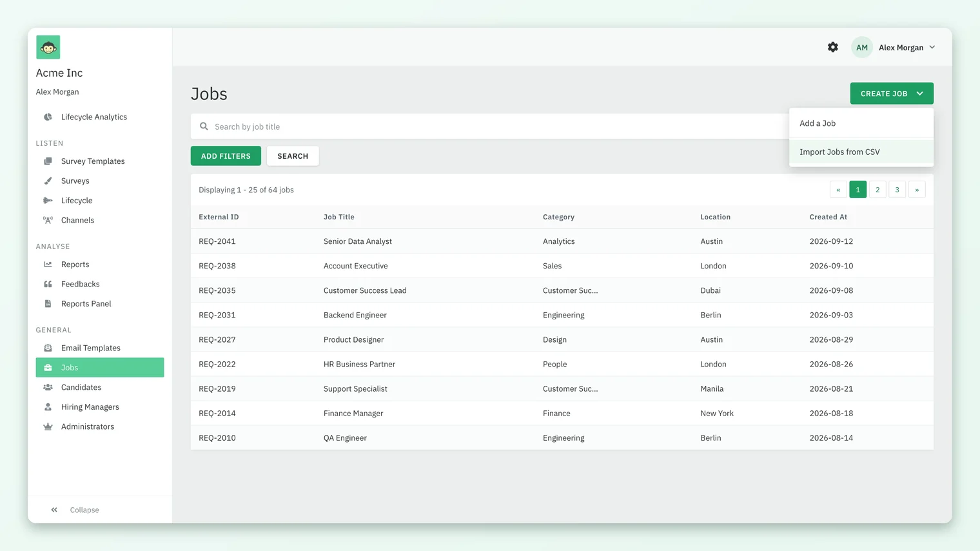The image size is (980, 551).
Task: Click the Created At column header
Action: [x=828, y=217]
